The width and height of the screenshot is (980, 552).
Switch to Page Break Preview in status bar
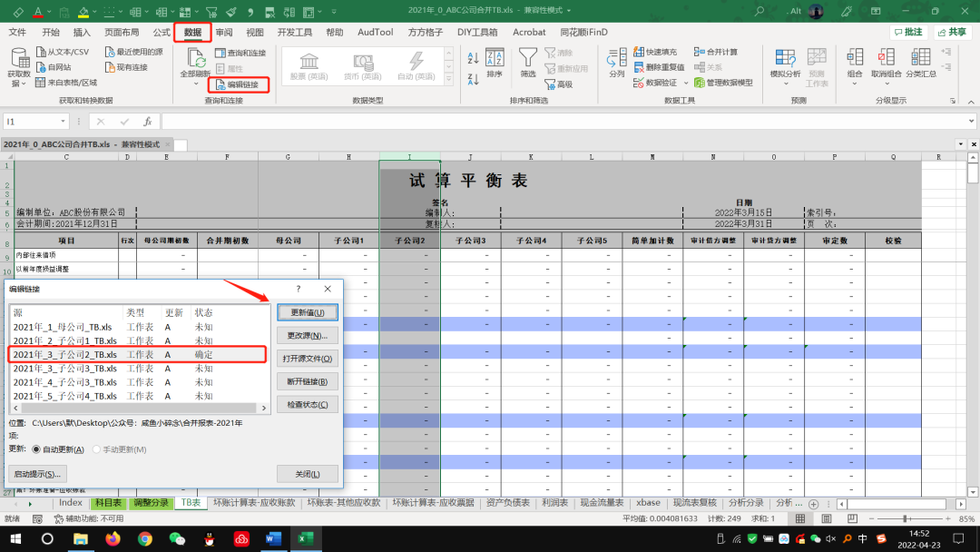click(x=852, y=519)
